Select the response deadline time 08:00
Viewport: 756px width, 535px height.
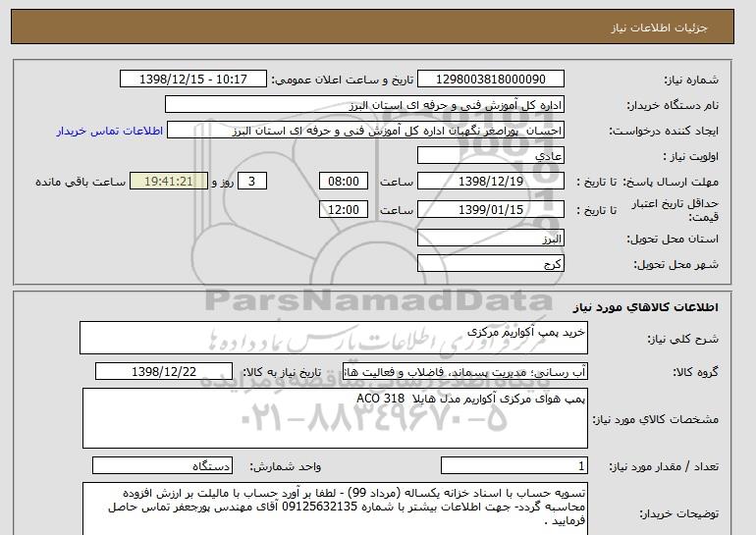344,182
